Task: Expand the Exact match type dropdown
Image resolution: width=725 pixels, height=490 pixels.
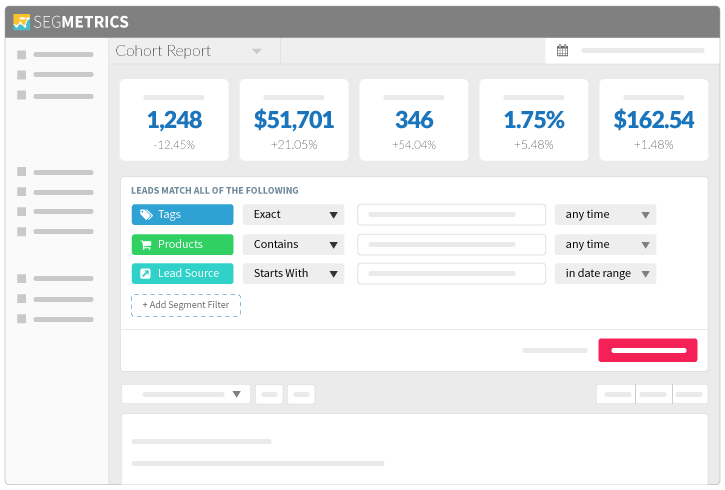Action: (293, 215)
